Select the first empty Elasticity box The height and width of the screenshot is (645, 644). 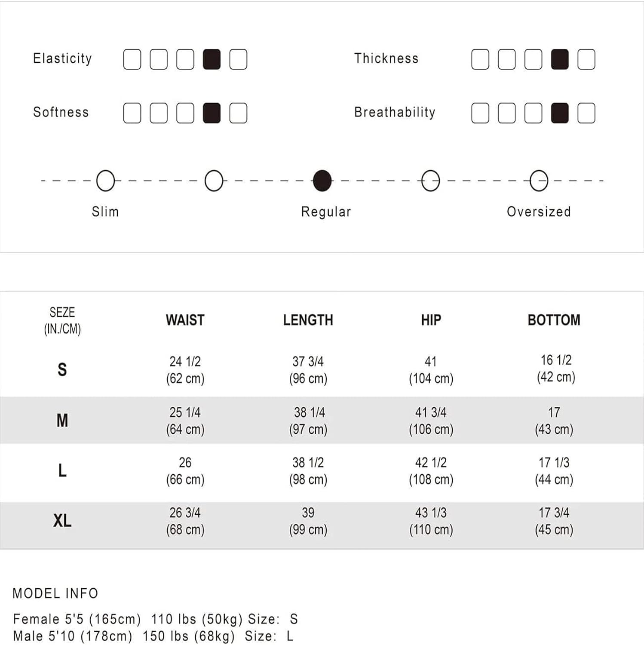tap(132, 59)
